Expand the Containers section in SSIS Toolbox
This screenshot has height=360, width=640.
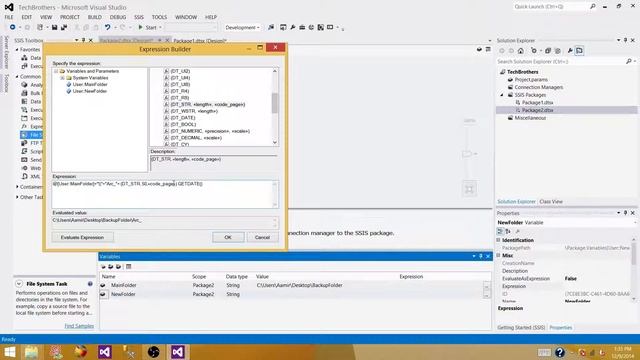click(17, 187)
